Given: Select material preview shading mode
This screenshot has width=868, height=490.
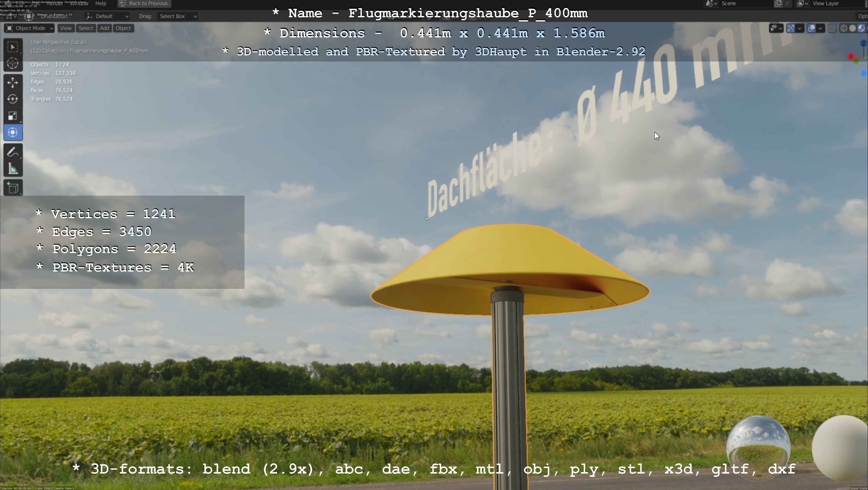Looking at the screenshot, I should [x=861, y=28].
